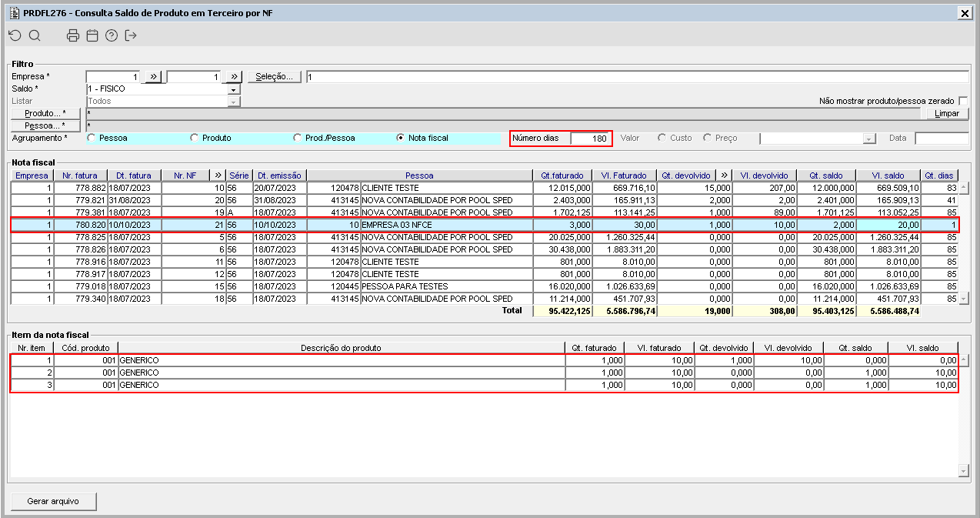Sort by the Dt. emissão column header
This screenshot has width=980, height=518.
click(x=279, y=175)
